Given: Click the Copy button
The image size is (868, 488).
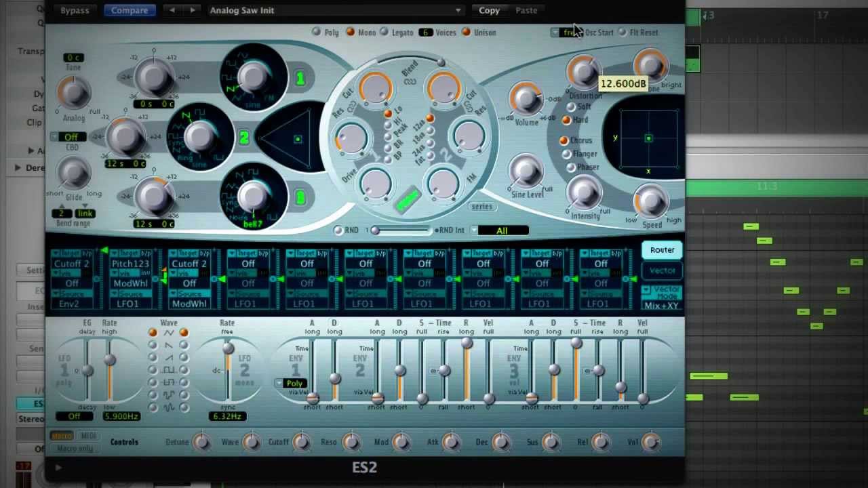Looking at the screenshot, I should (489, 10).
